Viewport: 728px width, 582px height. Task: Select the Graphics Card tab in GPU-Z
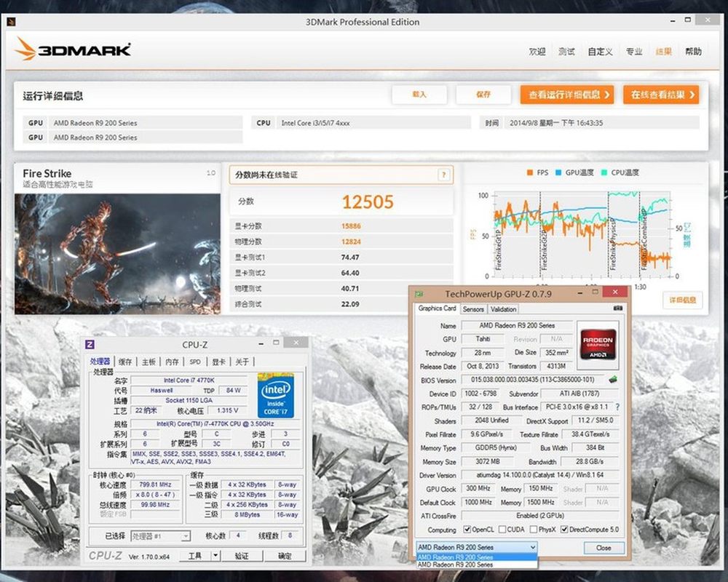coord(437,308)
